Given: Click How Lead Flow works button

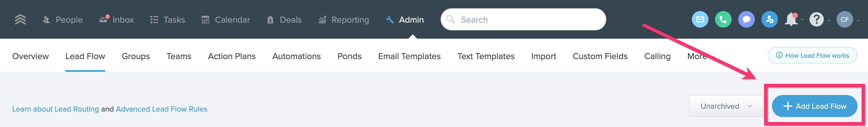Looking at the screenshot, I should click(813, 55).
